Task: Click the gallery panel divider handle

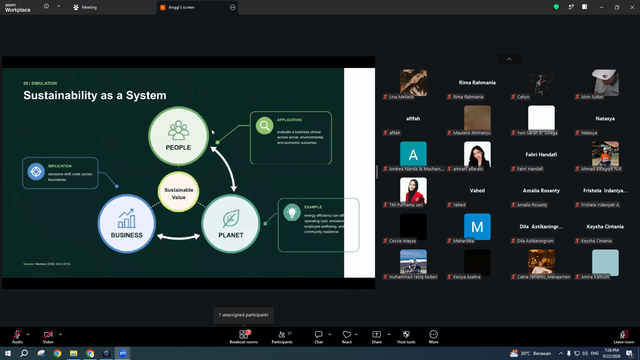Action: [377, 172]
